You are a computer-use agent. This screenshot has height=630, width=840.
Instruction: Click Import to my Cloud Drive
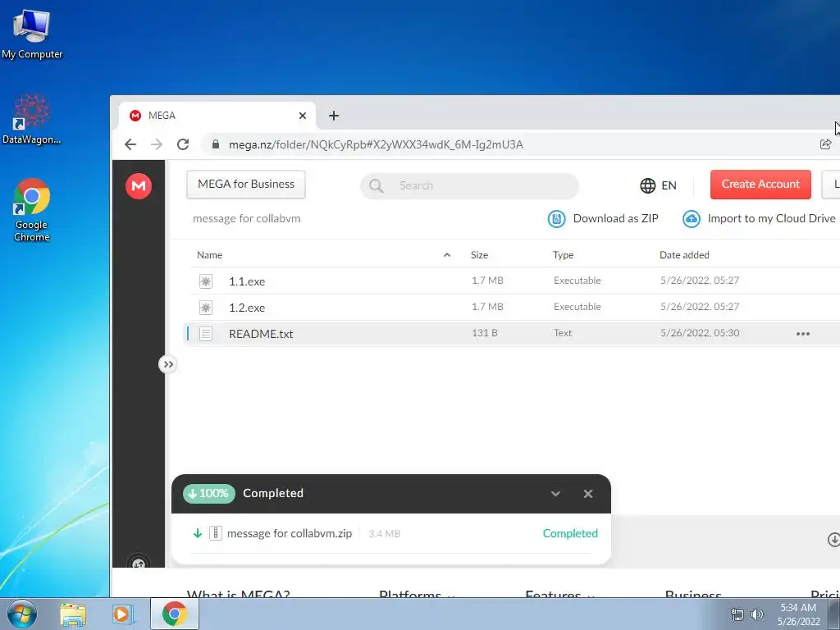pyautogui.click(x=759, y=218)
